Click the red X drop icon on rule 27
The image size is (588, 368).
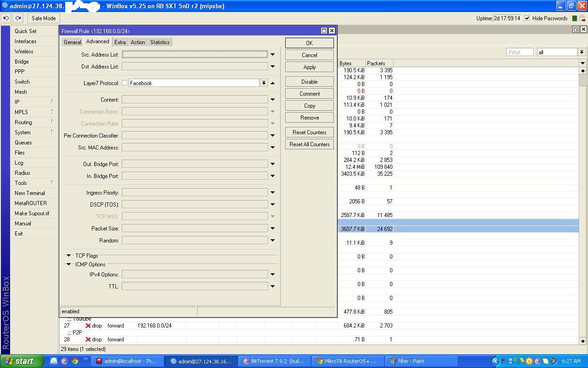88,326
